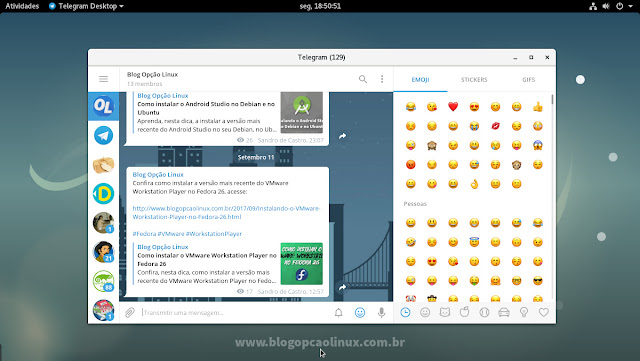Open the Fedora 26 VMware preview thumbnail
Viewport: 640px width, 361px height.
(x=302, y=264)
